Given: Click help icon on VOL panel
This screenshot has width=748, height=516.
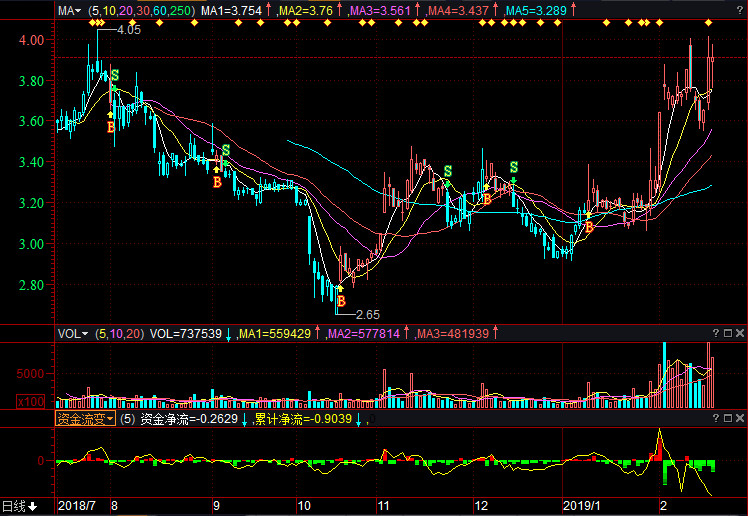Looking at the screenshot, I should pos(715,333).
